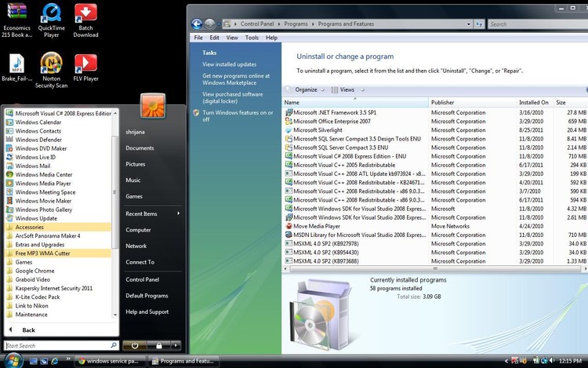Launch Norton Security Scan desktop icon
The image size is (588, 368).
(51, 69)
